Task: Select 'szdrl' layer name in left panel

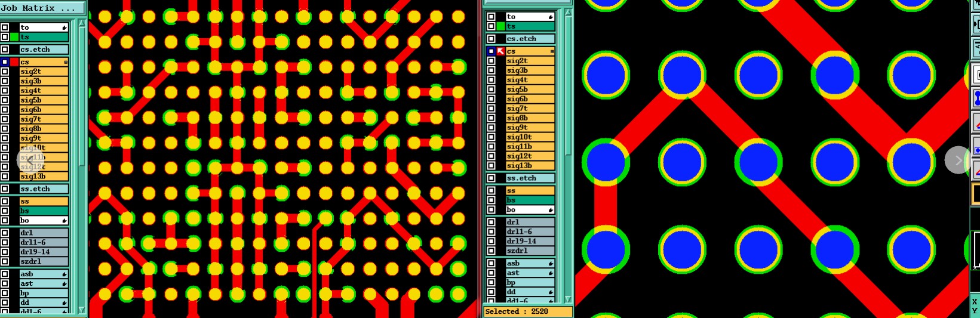Action: [x=44, y=262]
